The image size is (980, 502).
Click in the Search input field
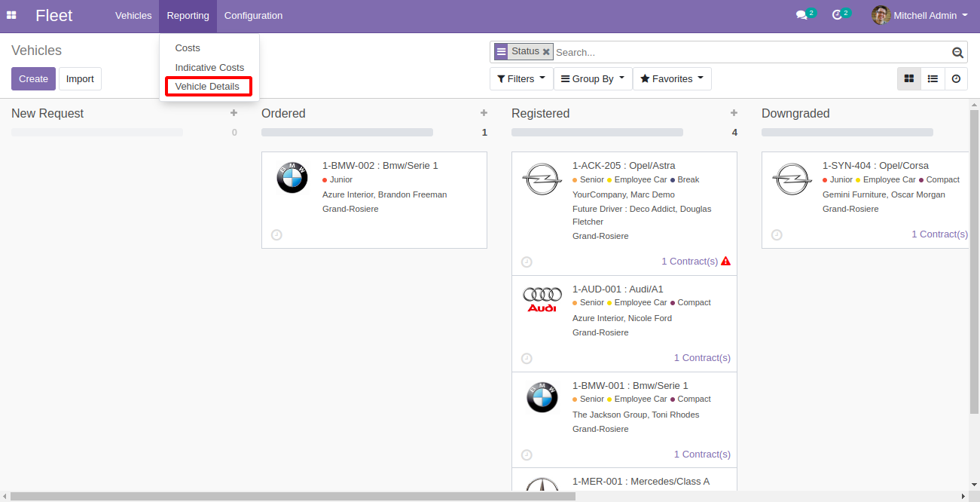point(752,52)
